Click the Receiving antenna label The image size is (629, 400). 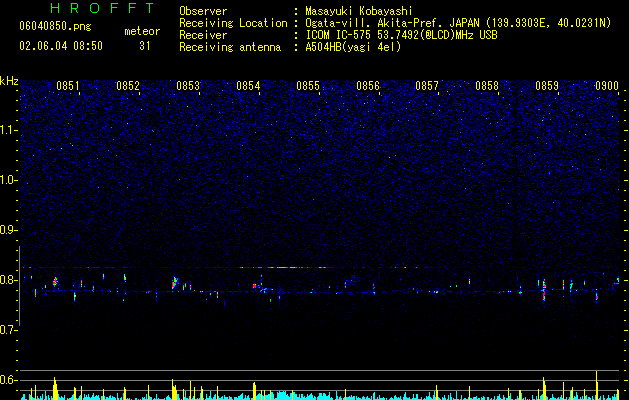230,47
